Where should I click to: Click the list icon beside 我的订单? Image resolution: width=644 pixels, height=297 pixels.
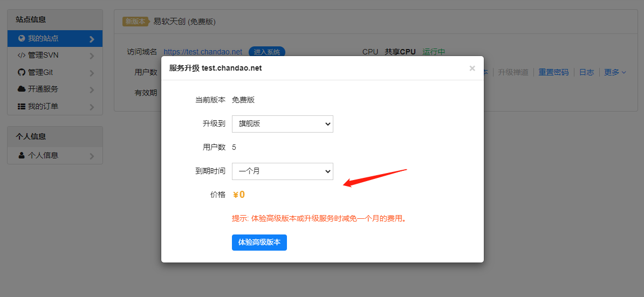pos(22,106)
